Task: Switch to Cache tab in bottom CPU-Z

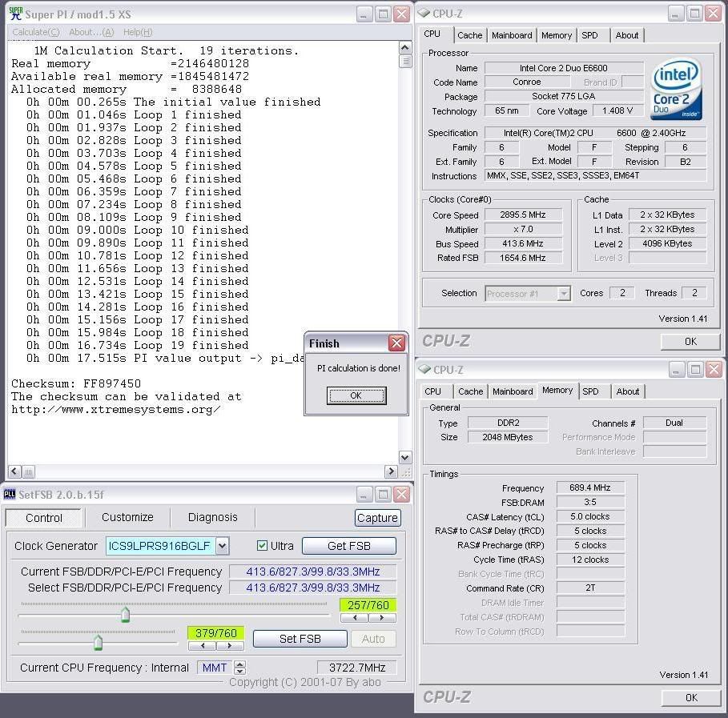Action: point(470,391)
